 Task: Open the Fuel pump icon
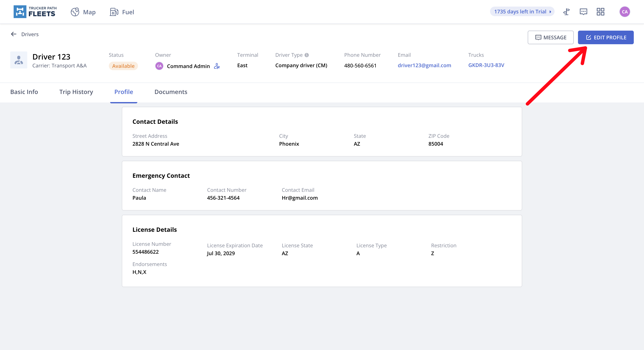[x=114, y=12]
